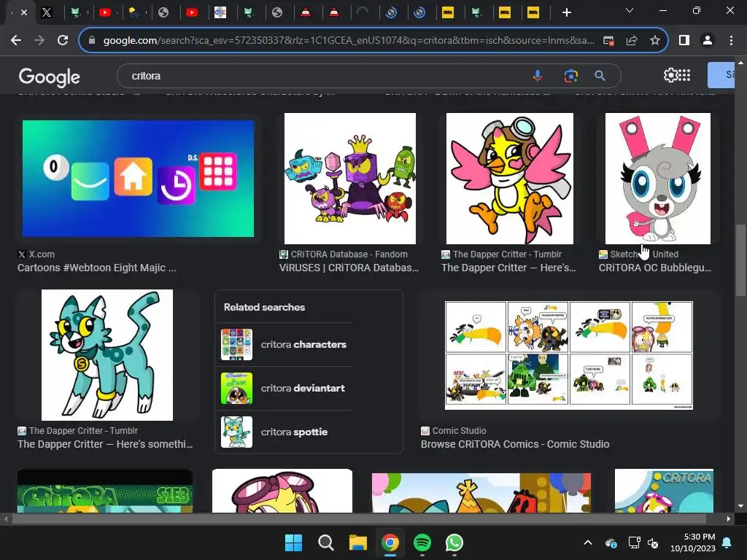This screenshot has width=747, height=560.
Task: Open the taskbar clock and date
Action: pyautogui.click(x=694, y=542)
